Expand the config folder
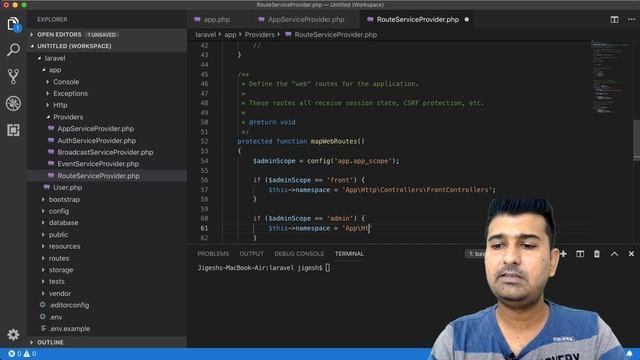The width and height of the screenshot is (640, 360). pos(59,211)
